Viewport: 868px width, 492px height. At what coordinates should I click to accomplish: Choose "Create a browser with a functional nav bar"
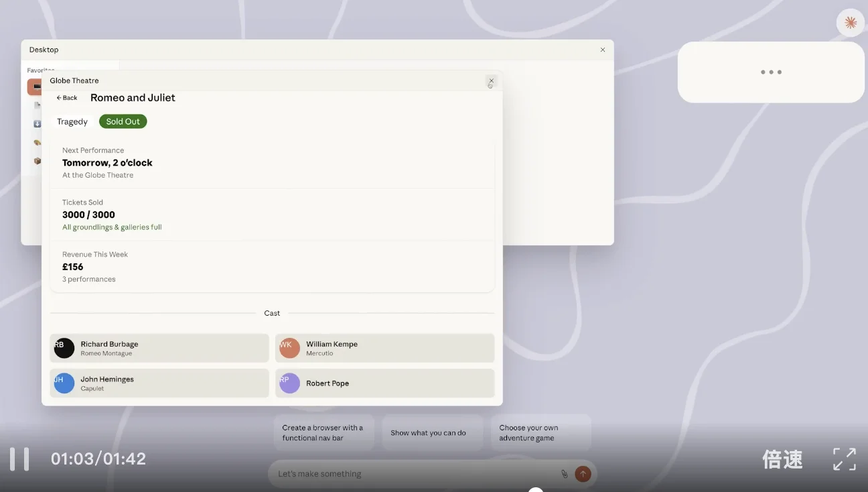pyautogui.click(x=323, y=432)
